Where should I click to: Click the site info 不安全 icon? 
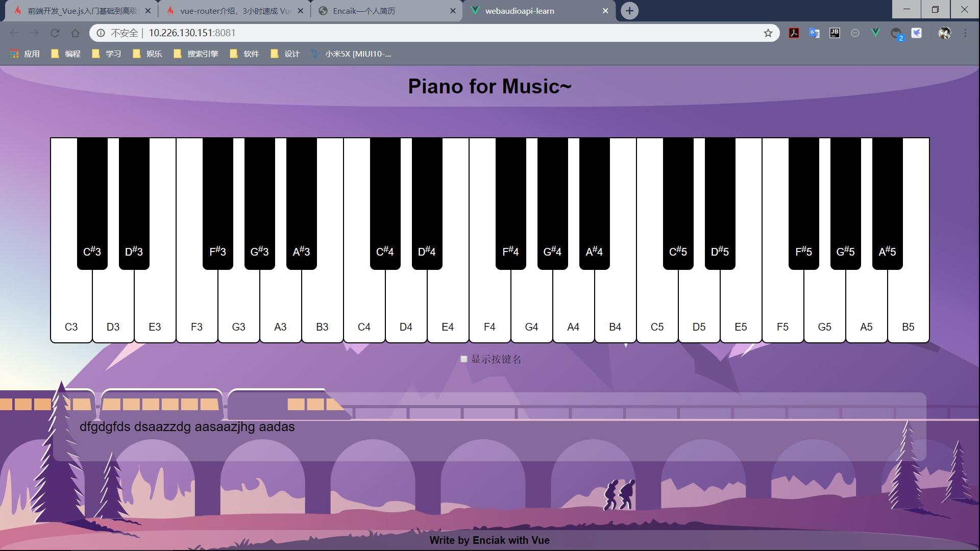[x=101, y=33]
